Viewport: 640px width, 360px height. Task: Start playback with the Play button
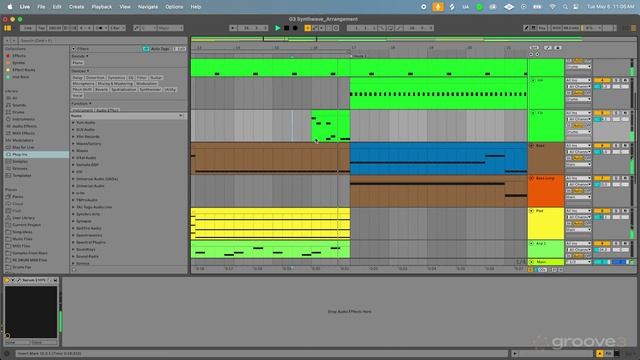(278, 28)
